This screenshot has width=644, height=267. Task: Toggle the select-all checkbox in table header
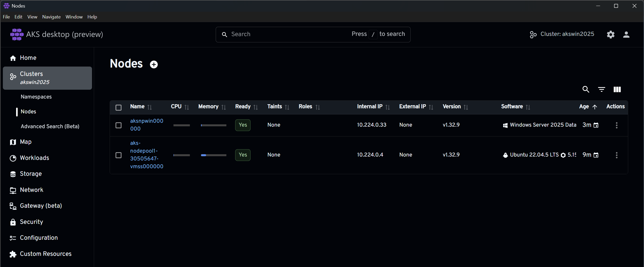118,107
